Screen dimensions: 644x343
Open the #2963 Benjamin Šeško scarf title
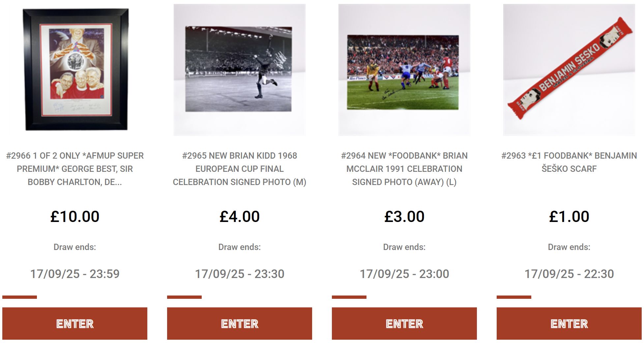569,162
